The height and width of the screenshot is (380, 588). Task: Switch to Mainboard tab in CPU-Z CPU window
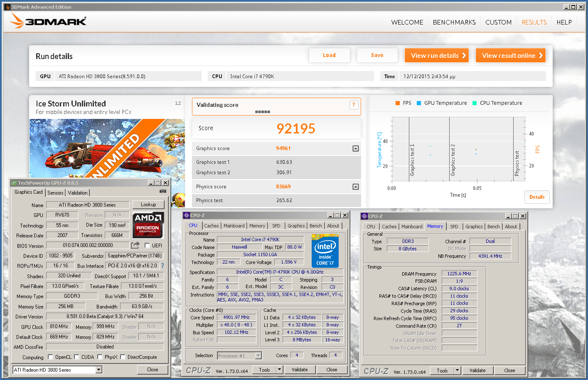click(234, 226)
